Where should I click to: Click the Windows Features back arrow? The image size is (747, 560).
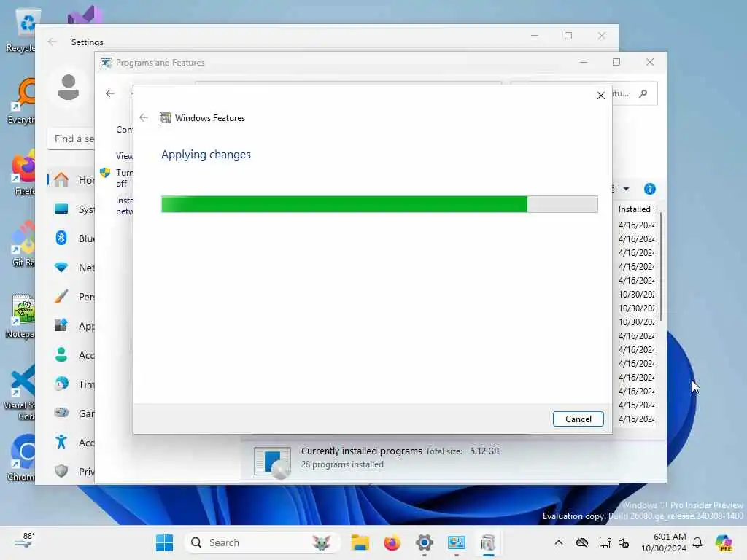tap(144, 117)
